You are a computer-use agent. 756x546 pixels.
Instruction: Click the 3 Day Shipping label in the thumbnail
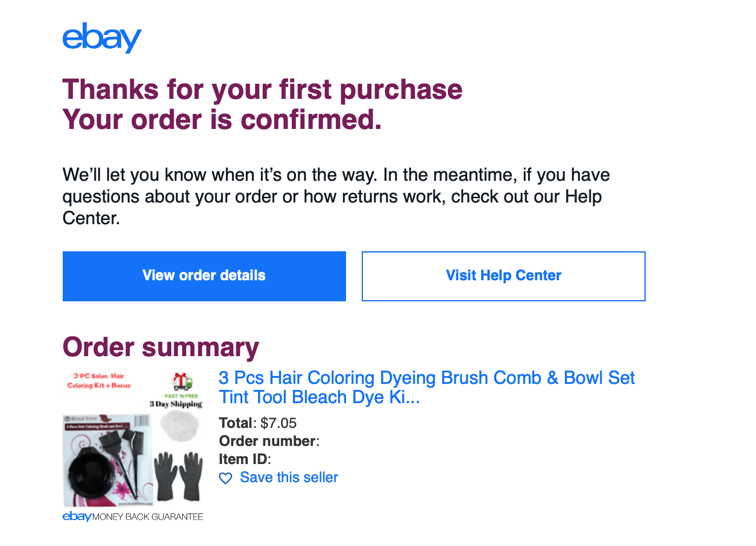[x=175, y=404]
